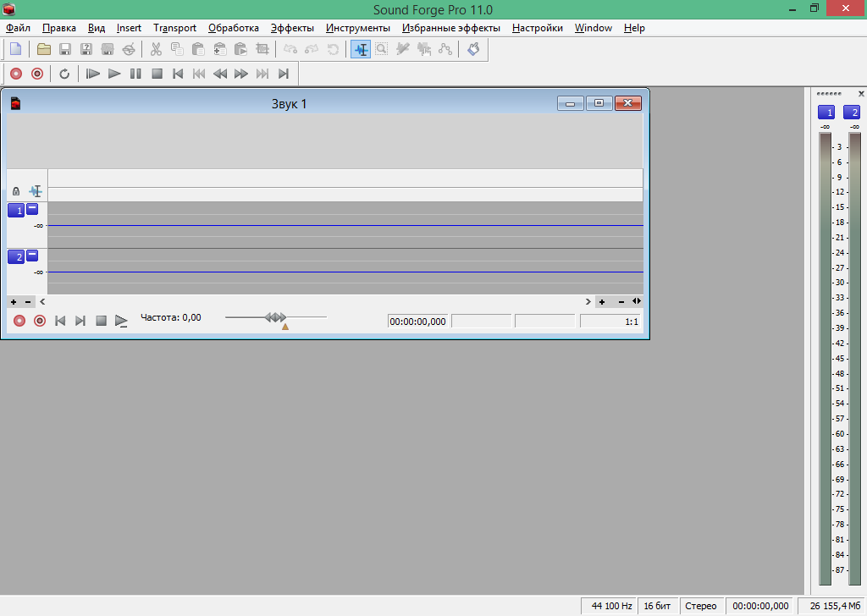Click the Стерео status bar field
Image resolution: width=867 pixels, height=616 pixels.
(x=701, y=606)
